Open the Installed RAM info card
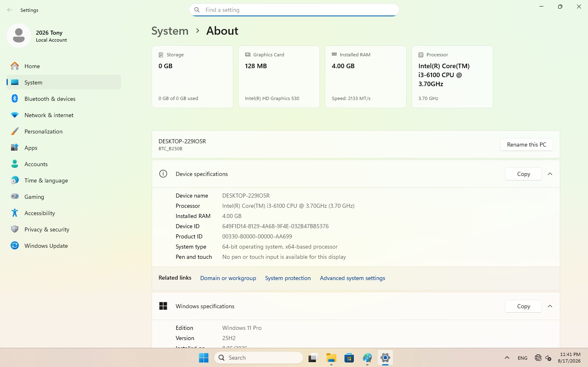The height and width of the screenshot is (367, 588). click(366, 77)
